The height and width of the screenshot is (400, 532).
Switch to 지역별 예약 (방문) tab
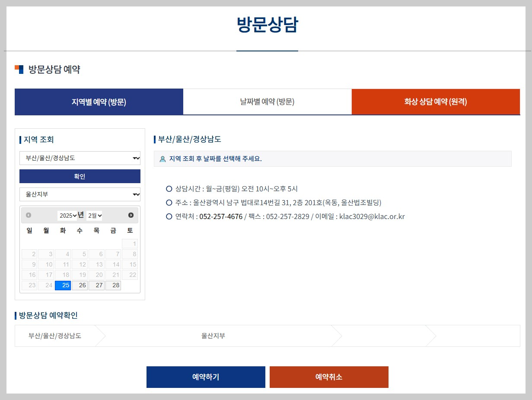(x=99, y=102)
